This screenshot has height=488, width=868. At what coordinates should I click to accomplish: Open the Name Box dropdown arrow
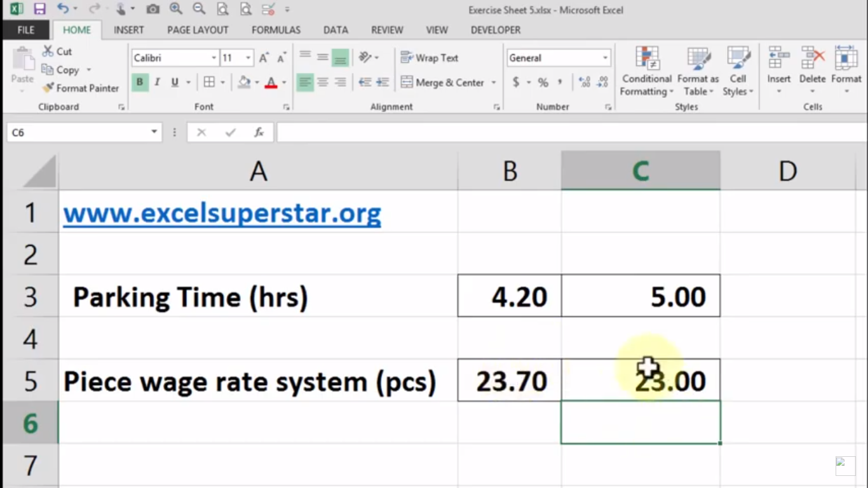[154, 132]
